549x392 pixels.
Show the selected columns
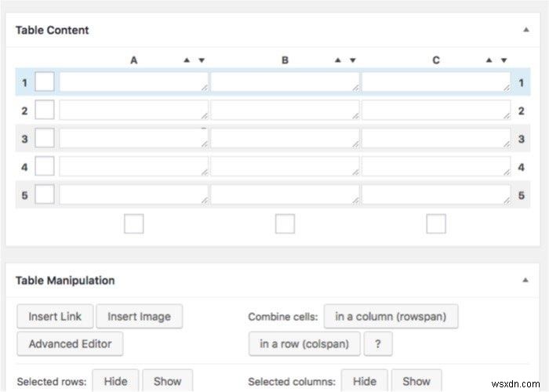(416, 381)
